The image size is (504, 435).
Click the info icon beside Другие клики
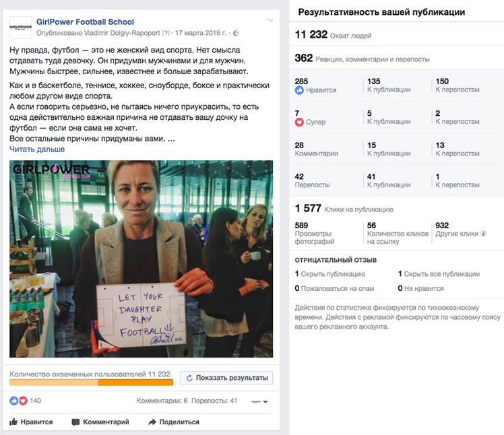coord(483,234)
